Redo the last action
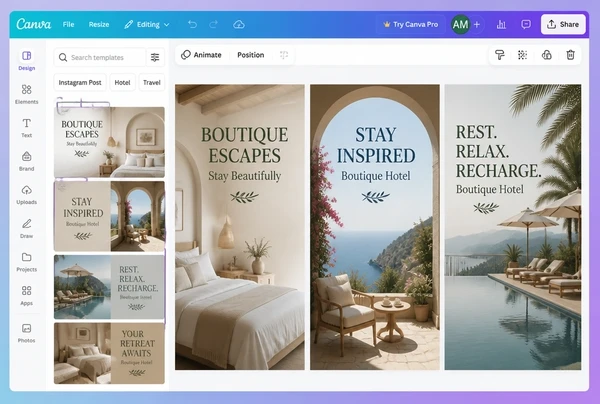600x404 pixels. coord(214,24)
